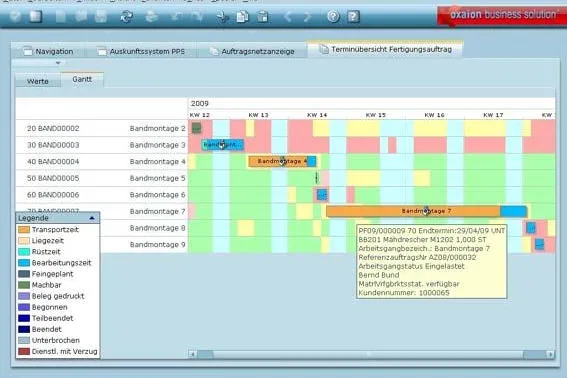Select row 60 BAND00006
The height and width of the screenshot is (378, 567).
[102, 195]
